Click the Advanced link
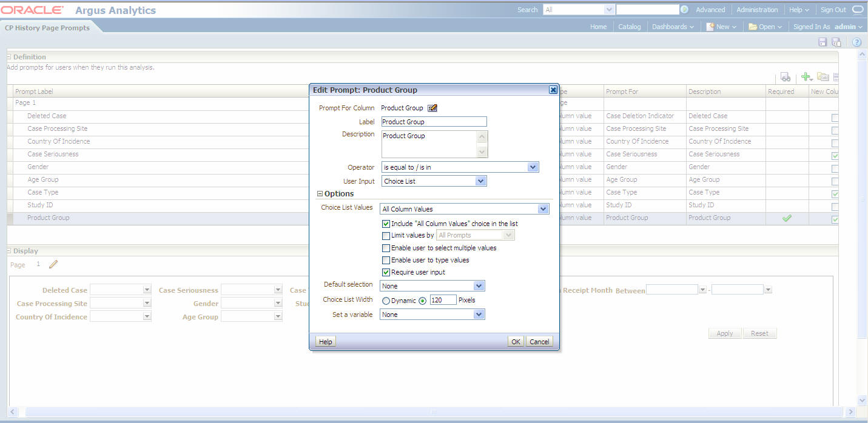This screenshot has width=868, height=423. click(710, 10)
